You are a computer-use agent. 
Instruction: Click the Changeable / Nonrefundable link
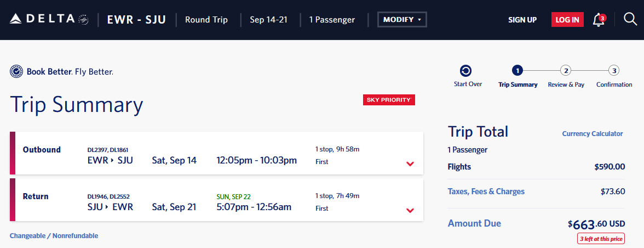tap(54, 236)
